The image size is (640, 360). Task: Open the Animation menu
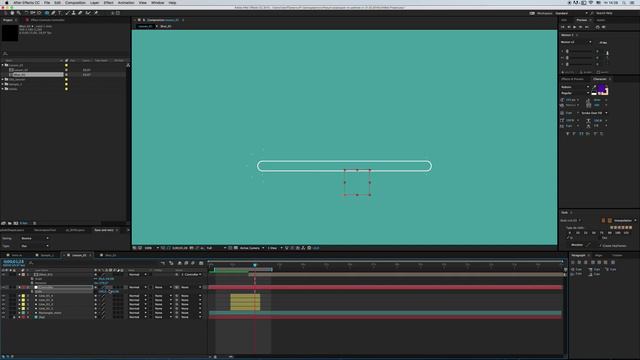[126, 2]
